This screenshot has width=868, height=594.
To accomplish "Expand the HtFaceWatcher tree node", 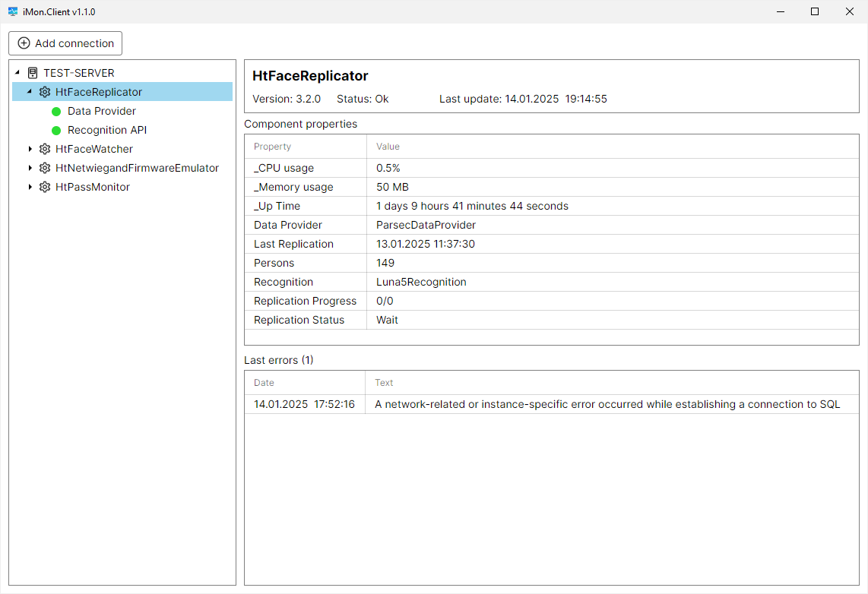I will pyautogui.click(x=30, y=149).
